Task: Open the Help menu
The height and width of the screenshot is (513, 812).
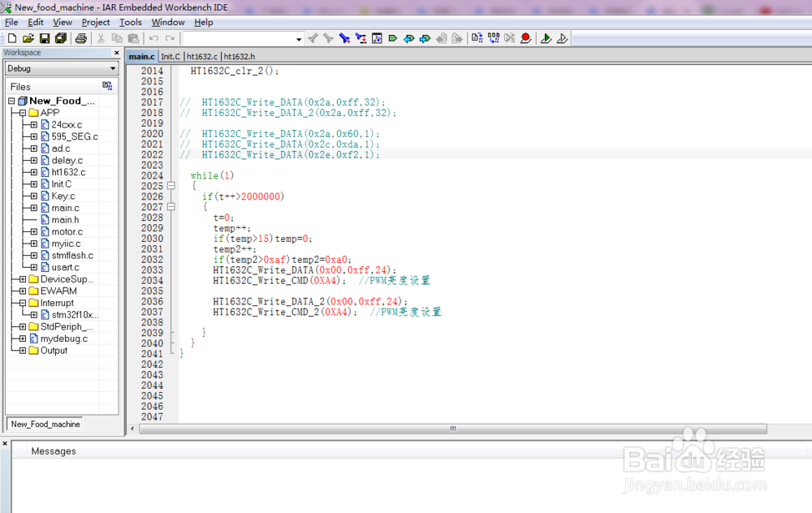Action: 204,22
